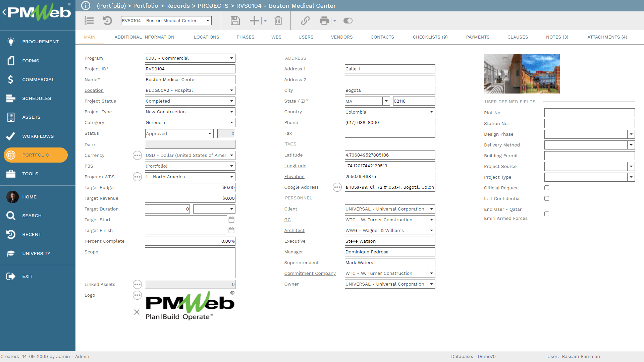The width and height of the screenshot is (644, 362).
Task: Expand the Delivery Method dropdown
Action: click(631, 145)
